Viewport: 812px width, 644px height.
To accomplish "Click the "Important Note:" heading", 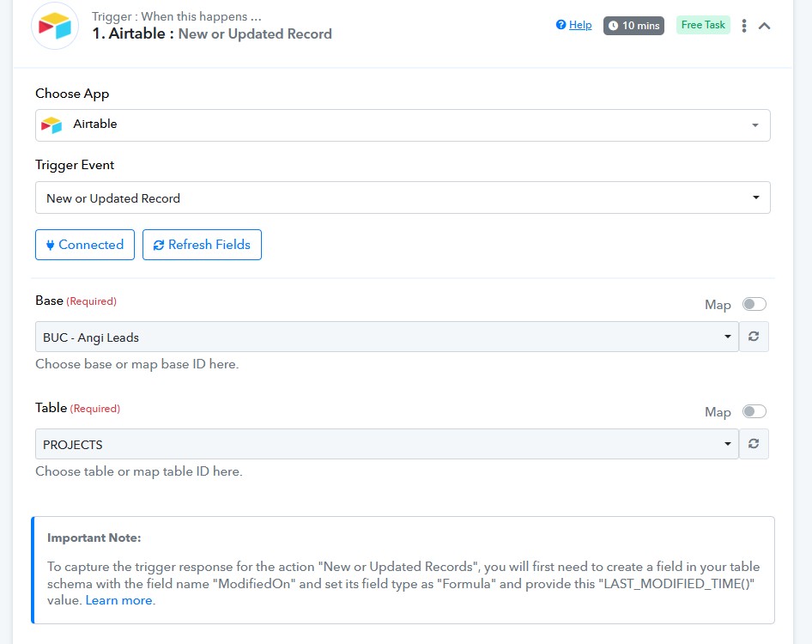I will 94,538.
